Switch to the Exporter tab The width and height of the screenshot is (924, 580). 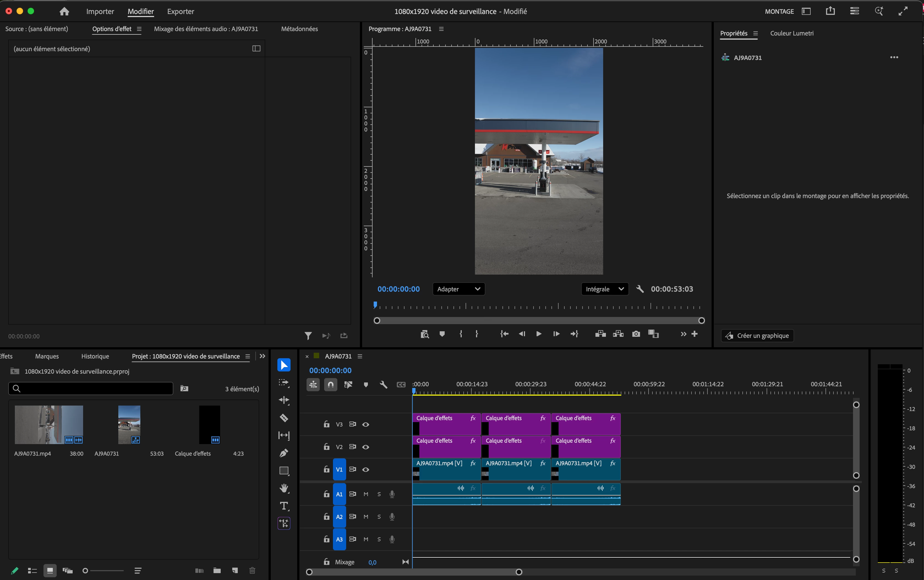coord(180,12)
